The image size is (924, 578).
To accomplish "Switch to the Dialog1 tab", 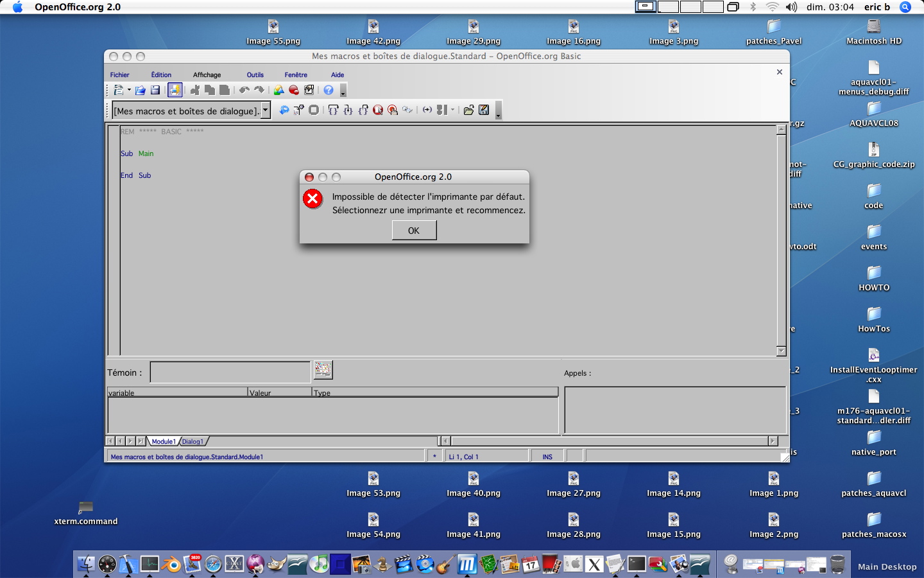I will (x=193, y=441).
